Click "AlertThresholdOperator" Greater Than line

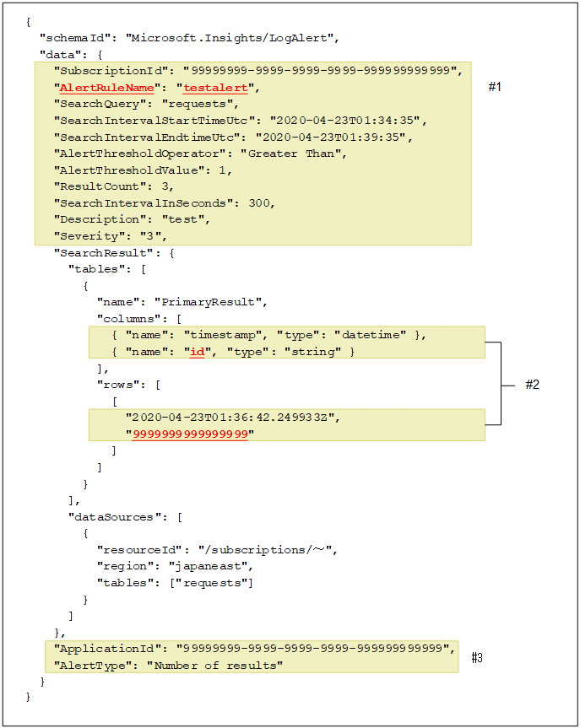point(200,154)
